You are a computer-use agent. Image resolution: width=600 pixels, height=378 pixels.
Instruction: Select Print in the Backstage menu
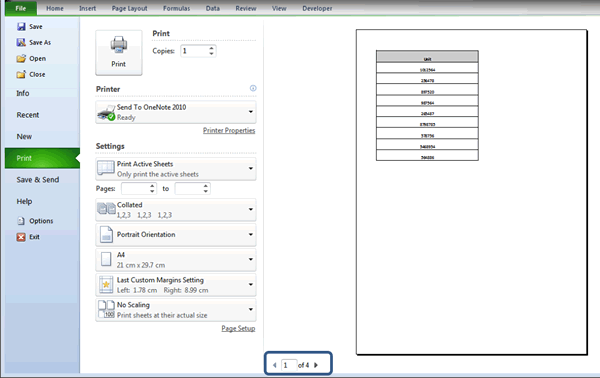coord(42,158)
